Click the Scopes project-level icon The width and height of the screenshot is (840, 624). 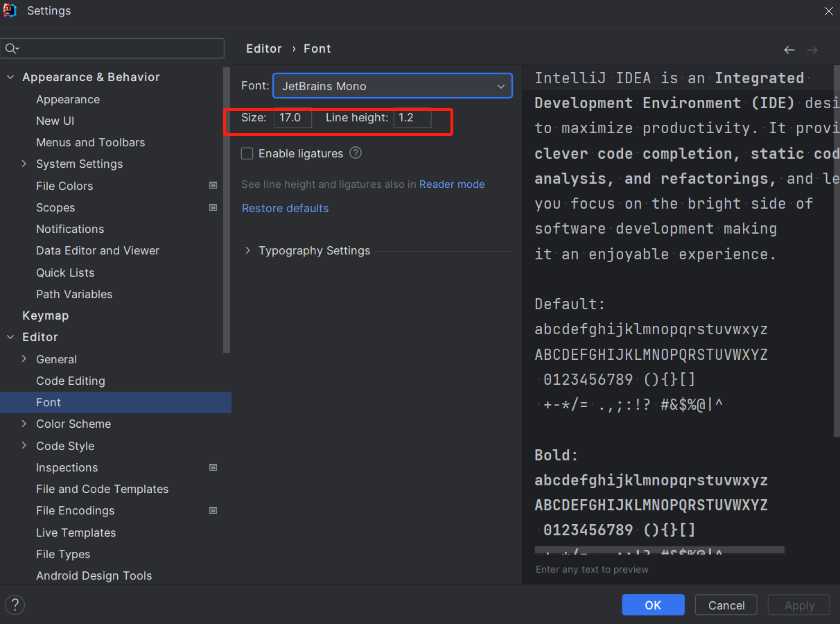(x=213, y=207)
